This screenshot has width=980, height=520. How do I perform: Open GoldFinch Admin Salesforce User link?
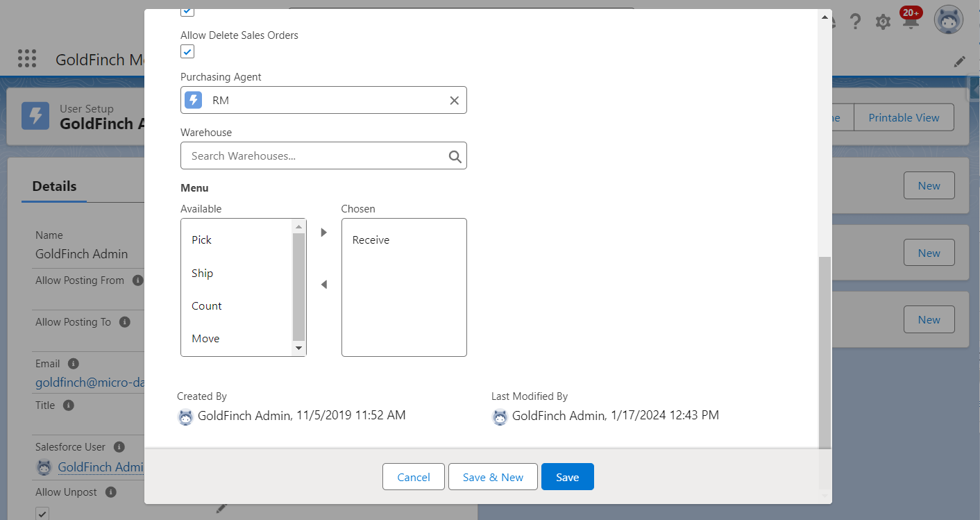pyautogui.click(x=101, y=467)
